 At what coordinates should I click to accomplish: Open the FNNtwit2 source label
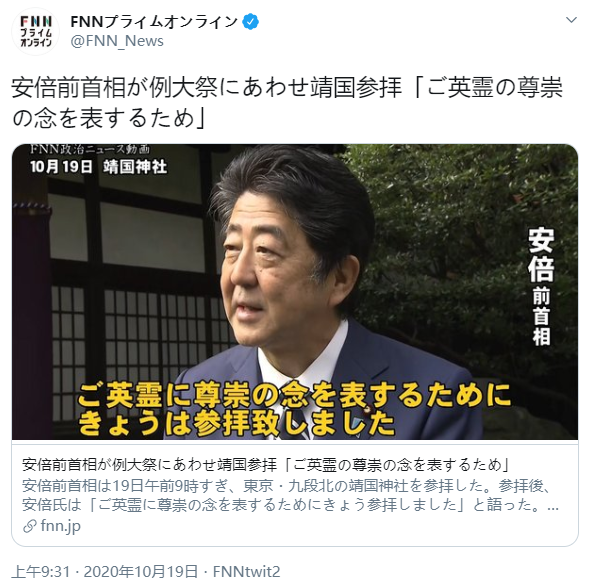point(246,572)
